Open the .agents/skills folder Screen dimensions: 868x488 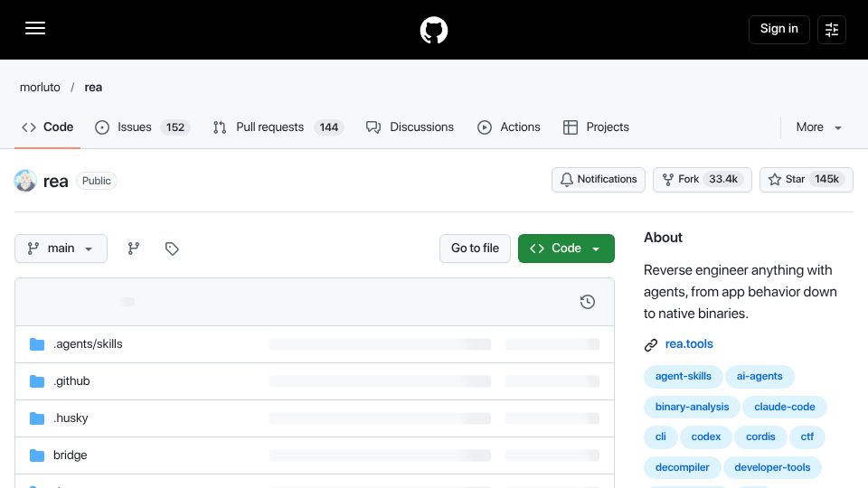click(x=88, y=344)
